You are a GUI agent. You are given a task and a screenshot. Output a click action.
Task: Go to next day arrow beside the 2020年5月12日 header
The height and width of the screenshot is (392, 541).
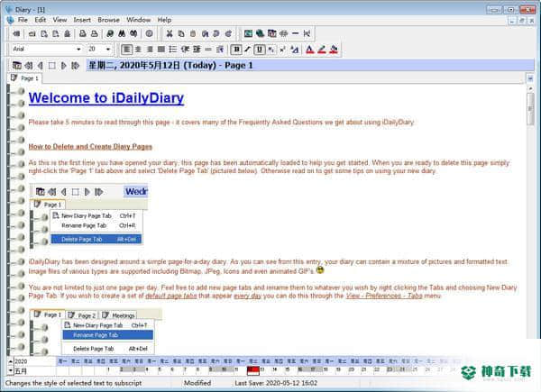[63, 65]
